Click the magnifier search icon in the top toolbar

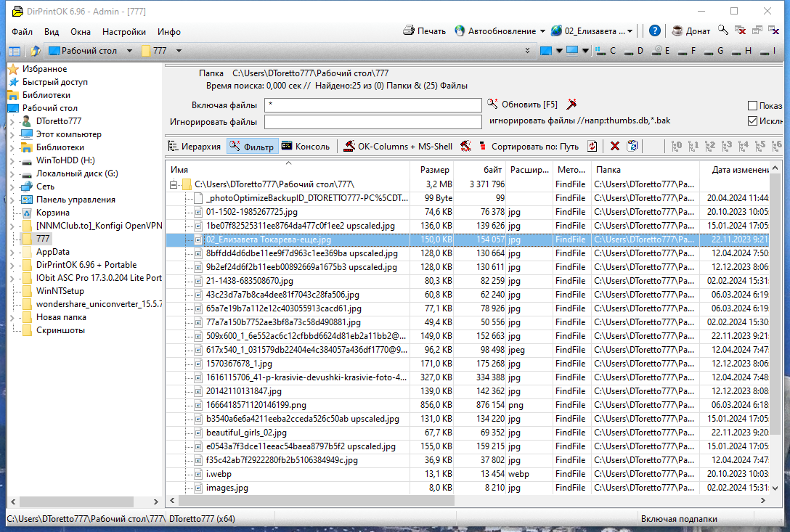coord(723,30)
